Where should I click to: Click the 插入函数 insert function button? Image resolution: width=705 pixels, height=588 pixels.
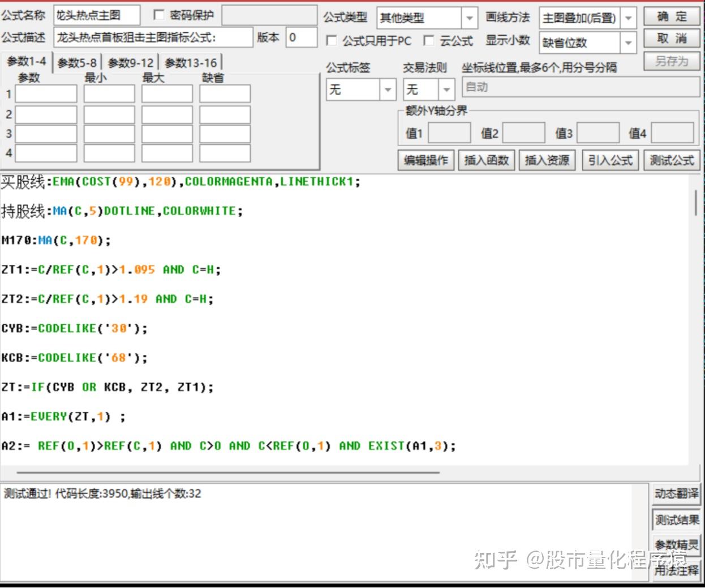click(487, 160)
